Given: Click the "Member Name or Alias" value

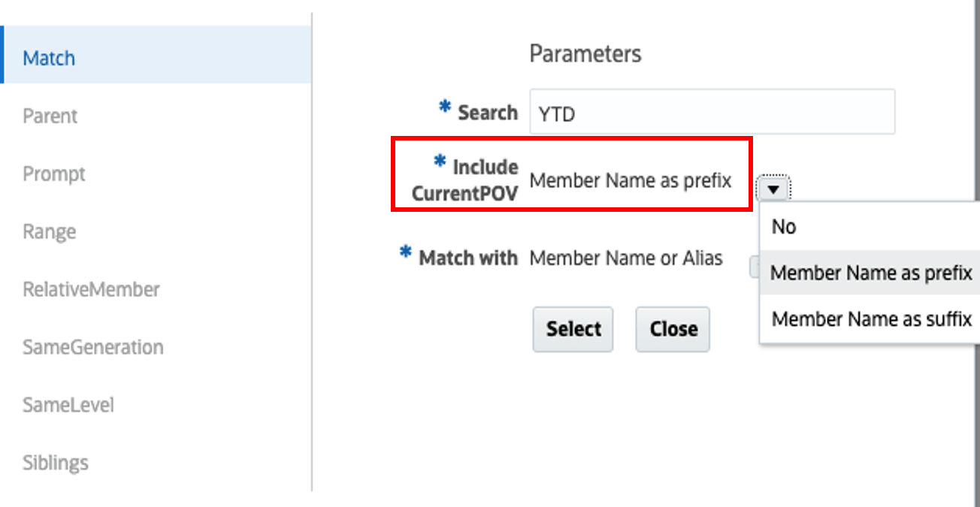Looking at the screenshot, I should tap(625, 258).
